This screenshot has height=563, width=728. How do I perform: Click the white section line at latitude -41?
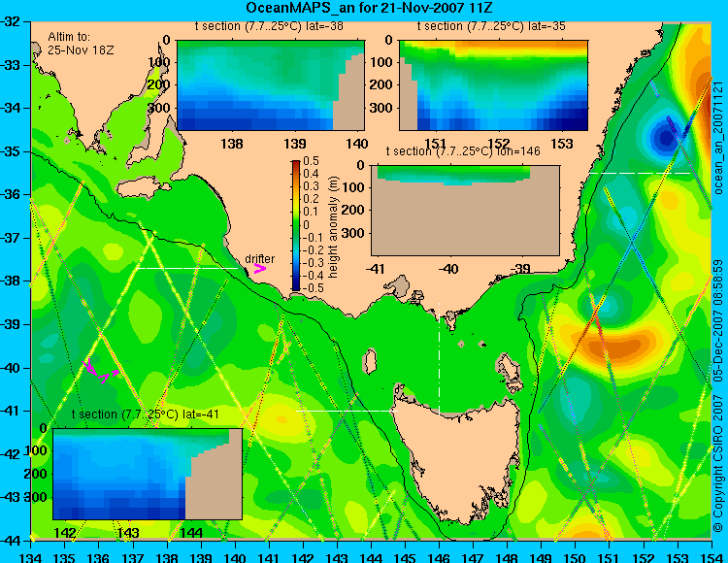pyautogui.click(x=347, y=411)
